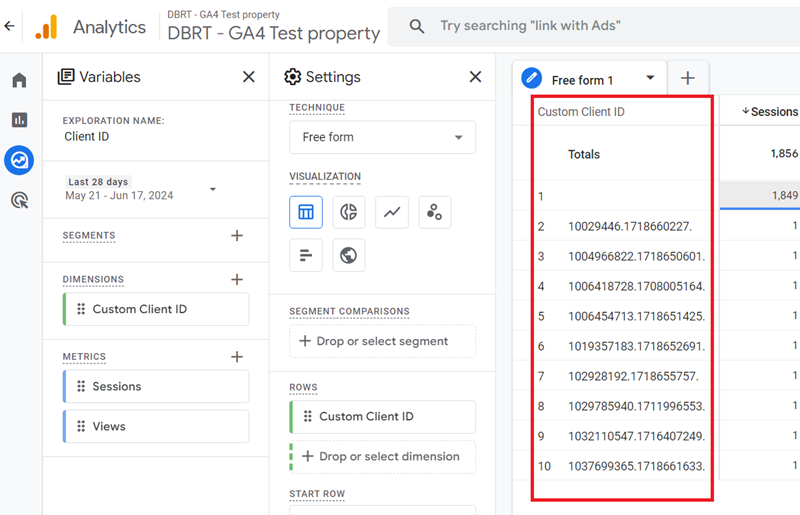
Task: Select row 1004966822.1718650601.
Action: point(637,256)
